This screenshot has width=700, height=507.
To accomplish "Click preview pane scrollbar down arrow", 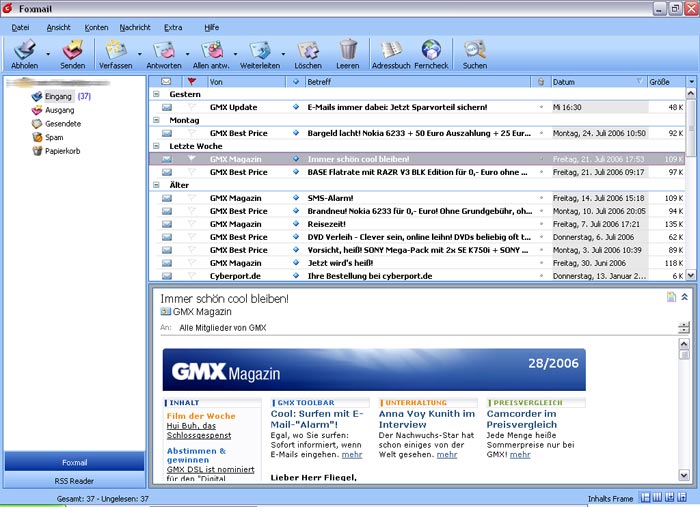I will pos(683,475).
